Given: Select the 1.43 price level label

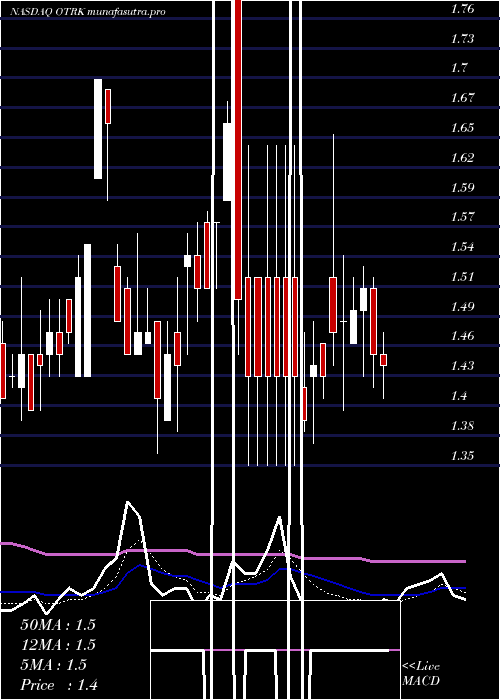Looking at the screenshot, I should click(462, 366).
